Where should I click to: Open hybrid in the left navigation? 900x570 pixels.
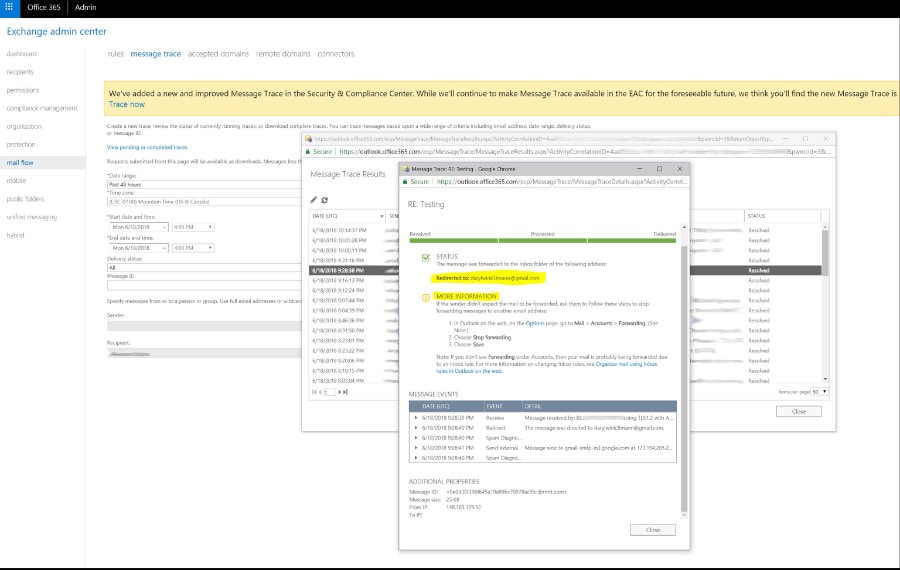tap(15, 235)
